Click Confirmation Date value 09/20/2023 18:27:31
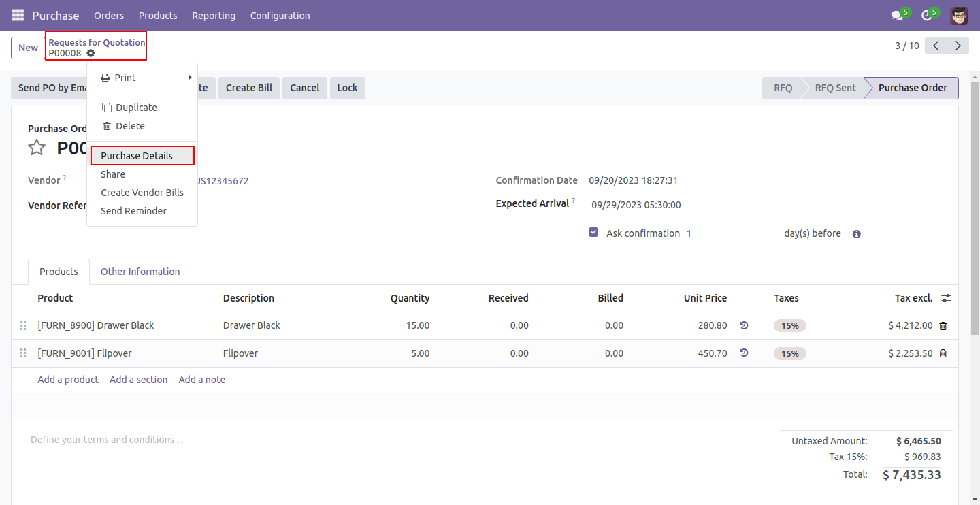Screen dimensions: 980x505 (x=633, y=180)
